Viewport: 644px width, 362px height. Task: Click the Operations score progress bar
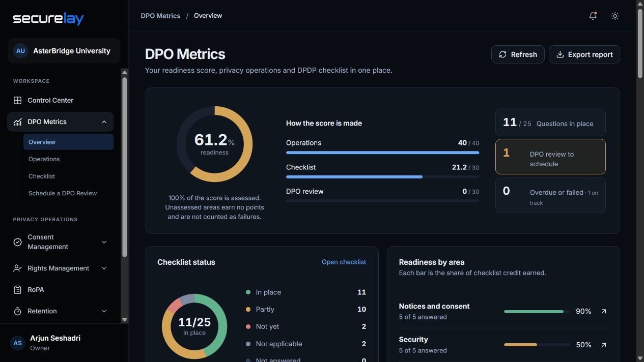tap(382, 153)
